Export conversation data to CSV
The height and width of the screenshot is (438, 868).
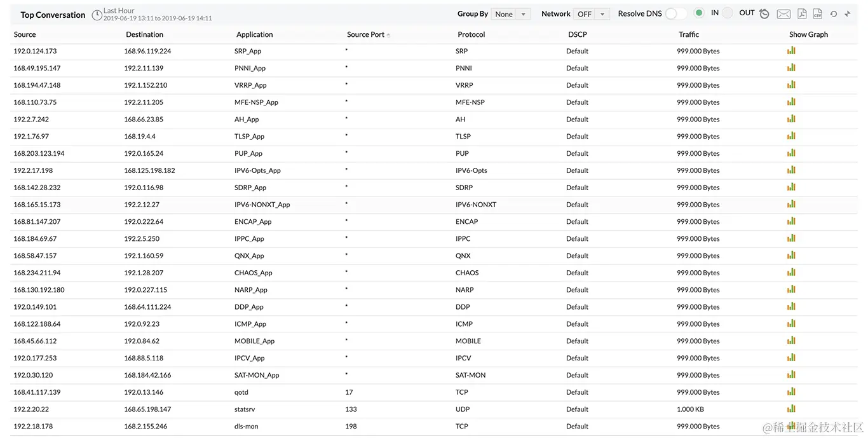[x=817, y=13]
